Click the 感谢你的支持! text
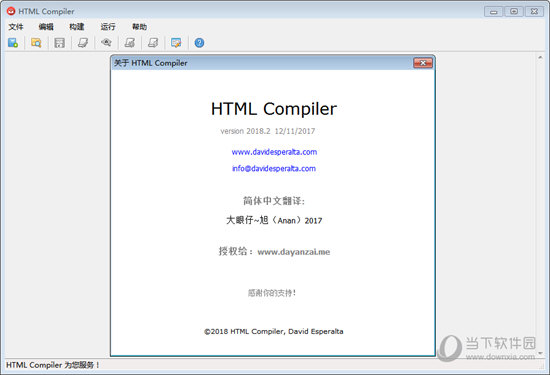Image resolution: width=550 pixels, height=375 pixels. [x=272, y=293]
